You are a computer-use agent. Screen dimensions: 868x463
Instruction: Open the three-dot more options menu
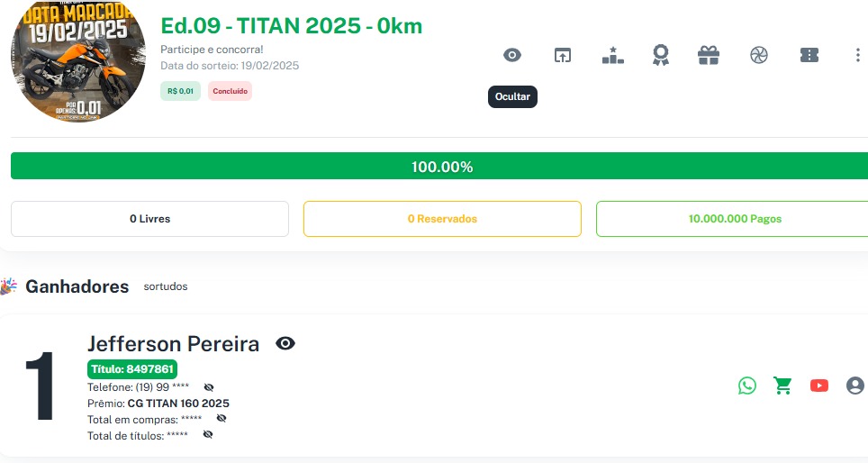click(857, 56)
